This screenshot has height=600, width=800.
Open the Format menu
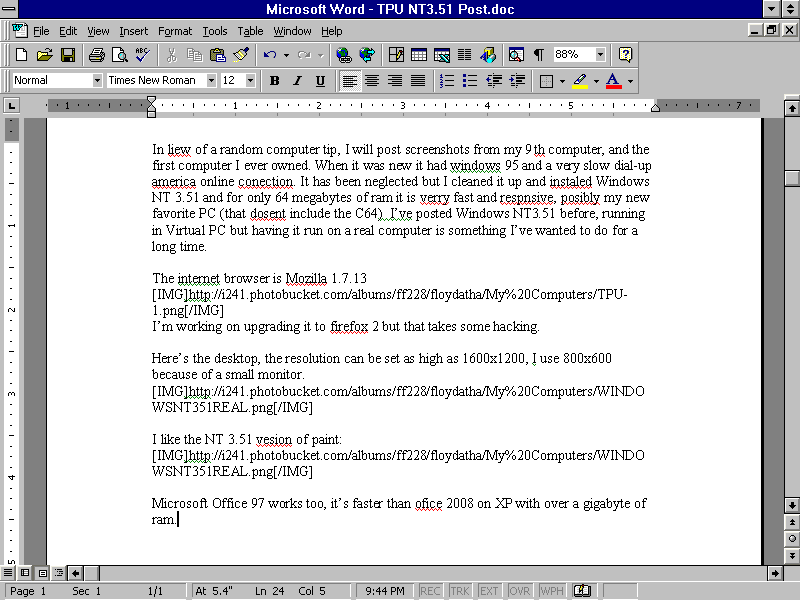[x=175, y=31]
